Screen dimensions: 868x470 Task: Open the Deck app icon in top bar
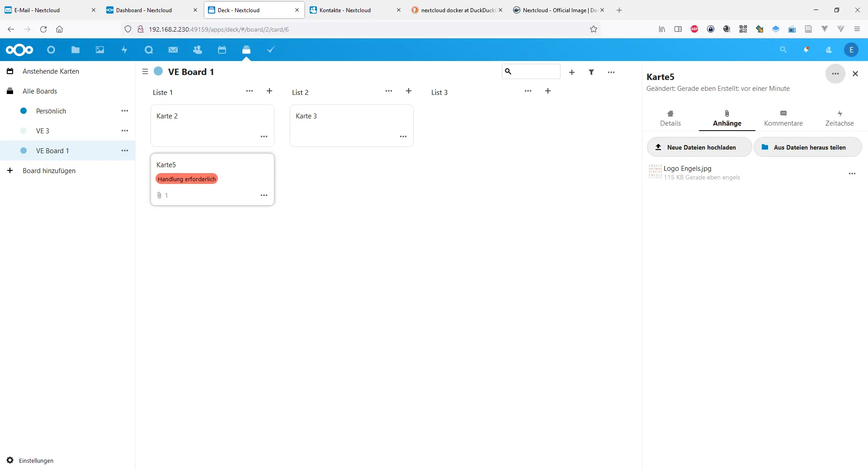(246, 50)
